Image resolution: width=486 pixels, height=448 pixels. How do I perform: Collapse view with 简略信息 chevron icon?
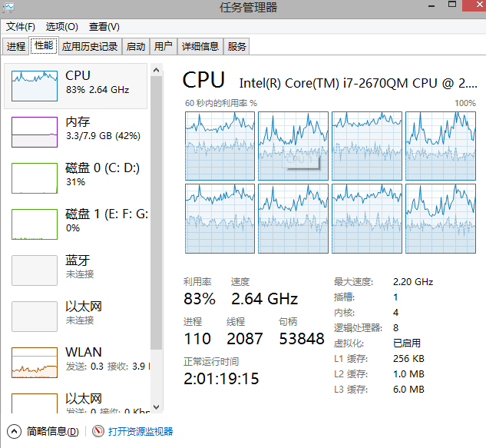14,432
